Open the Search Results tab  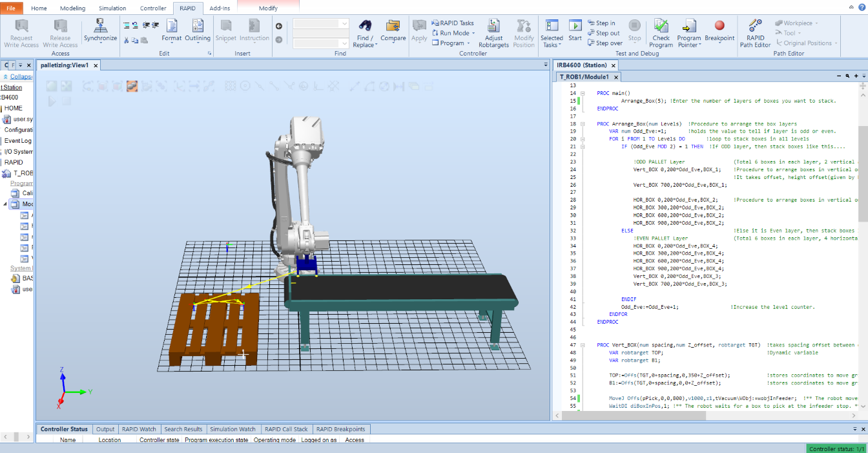183,429
